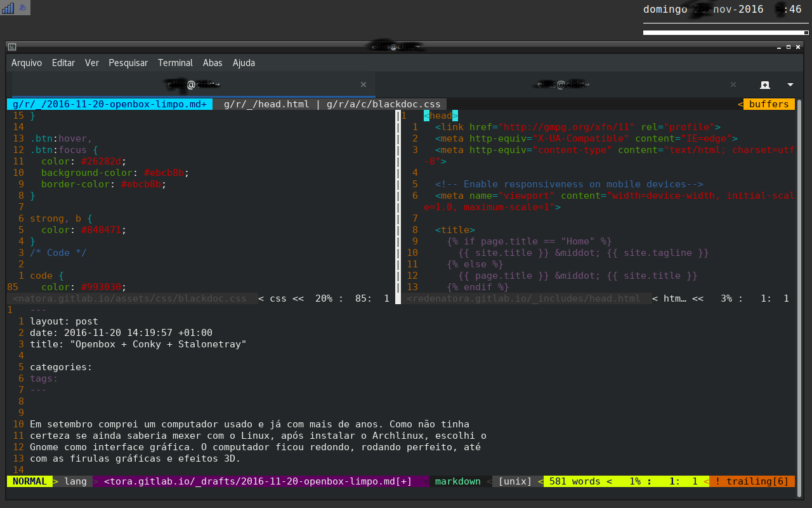812x508 pixels.
Task: Select the openbox-limpo.md+ buffer tab
Action: click(110, 104)
